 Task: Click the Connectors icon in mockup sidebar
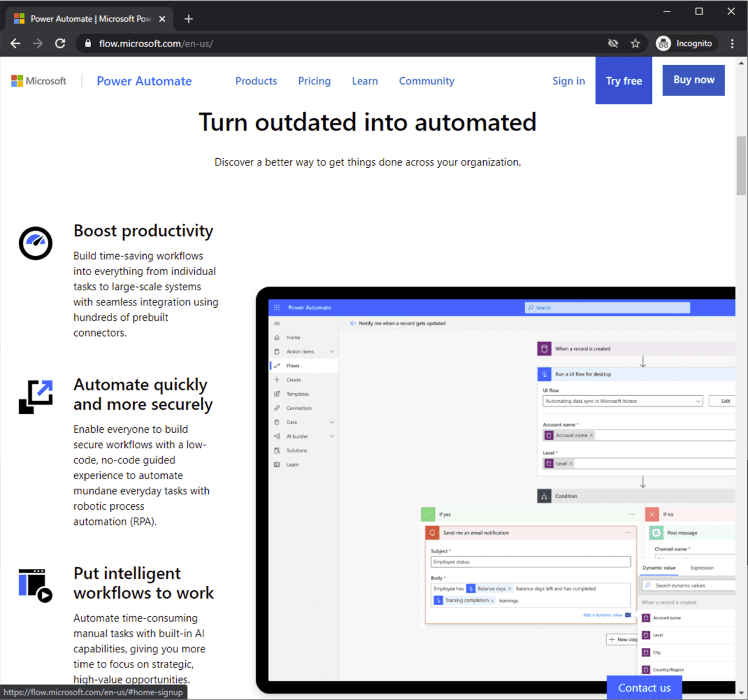[277, 408]
